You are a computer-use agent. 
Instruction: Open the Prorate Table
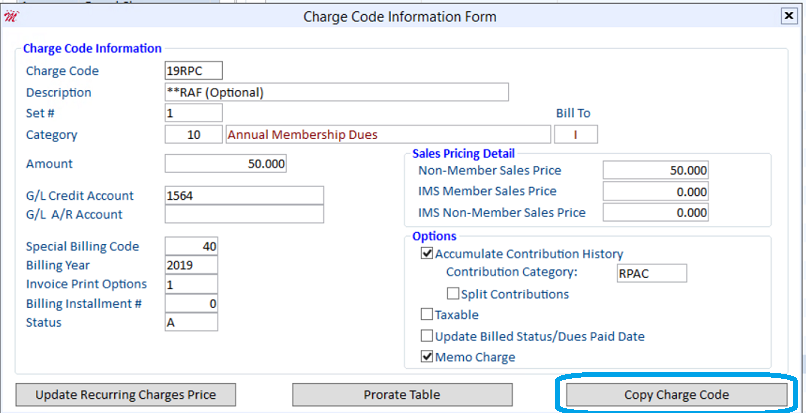(402, 394)
